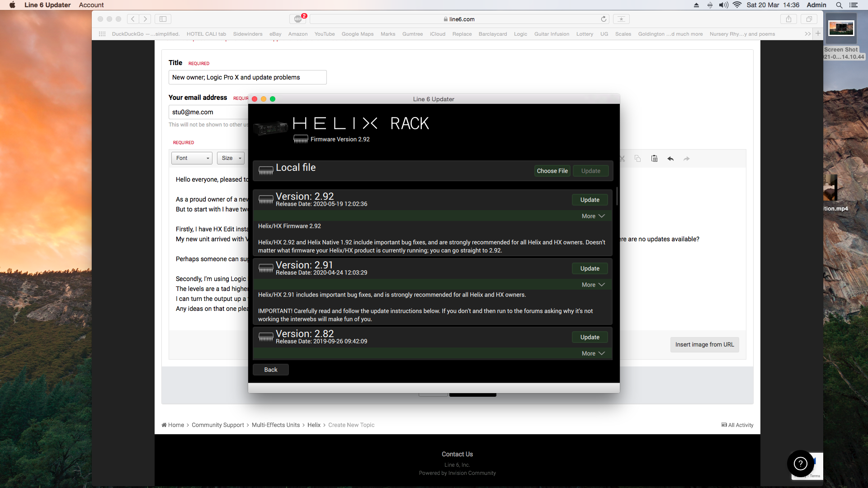868x488 pixels.
Task: Expand More details for Version 2.91
Action: (x=593, y=285)
